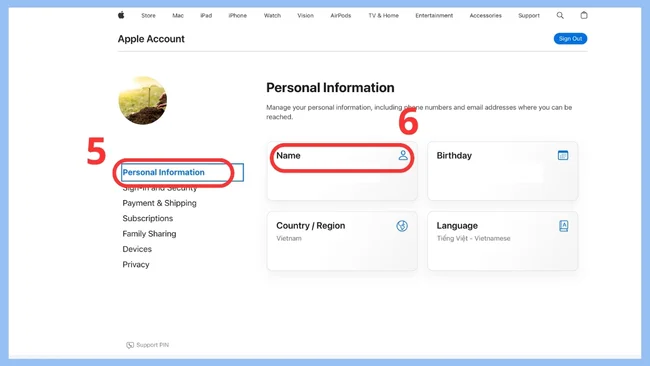The width and height of the screenshot is (650, 366).
Task: Go to Payment & Shipping section
Action: pos(159,203)
